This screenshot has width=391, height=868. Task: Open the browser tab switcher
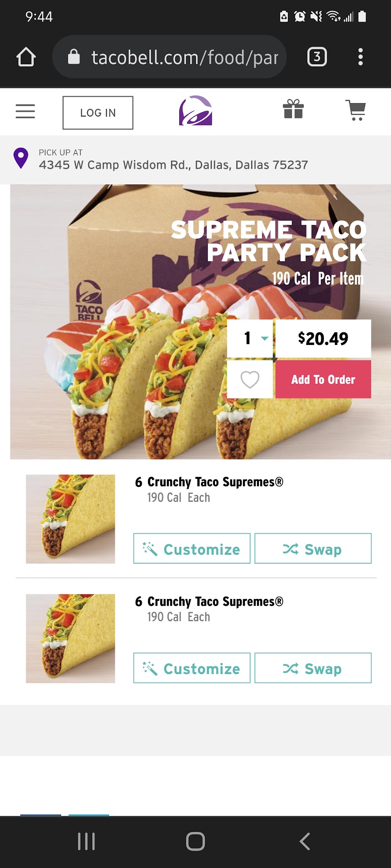pyautogui.click(x=317, y=57)
